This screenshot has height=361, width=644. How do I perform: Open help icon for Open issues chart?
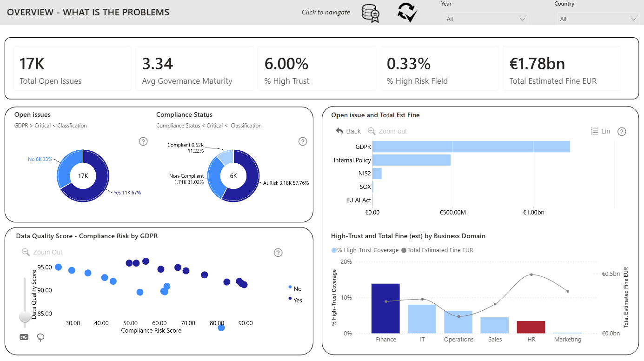click(x=143, y=141)
